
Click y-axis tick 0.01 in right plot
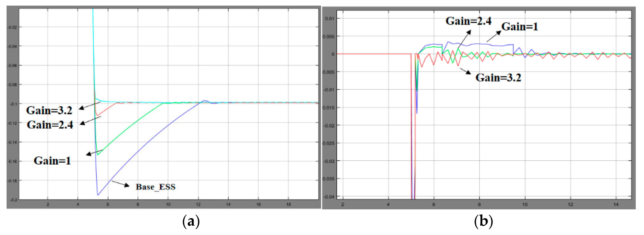coord(329,19)
